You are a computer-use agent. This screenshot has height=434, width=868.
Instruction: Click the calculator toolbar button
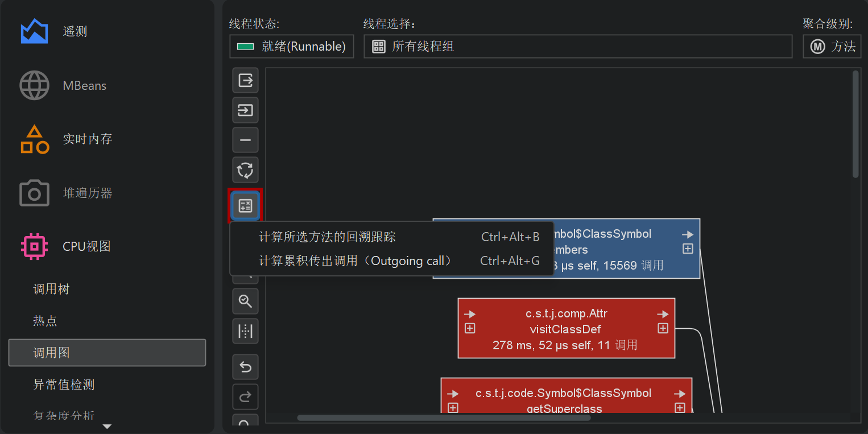tap(245, 205)
